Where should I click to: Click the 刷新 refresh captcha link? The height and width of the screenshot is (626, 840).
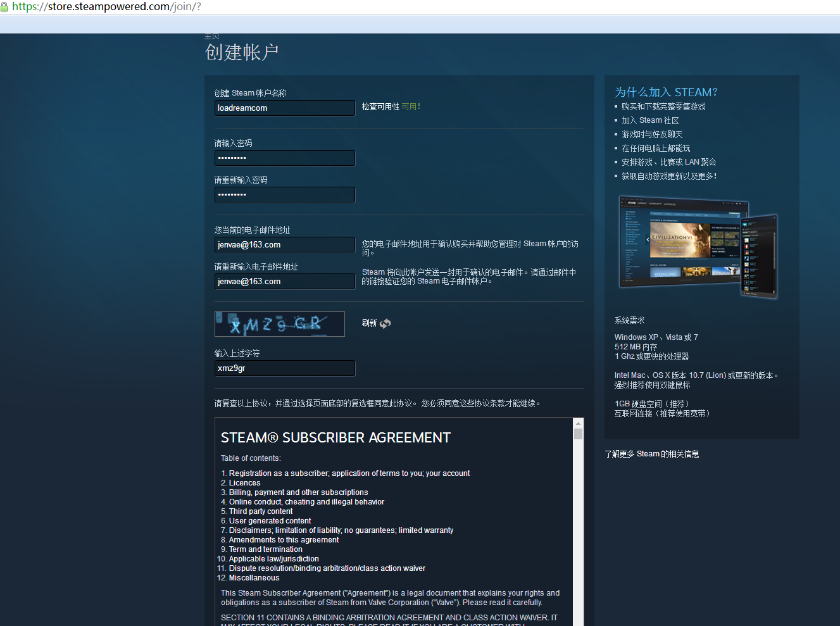(369, 323)
